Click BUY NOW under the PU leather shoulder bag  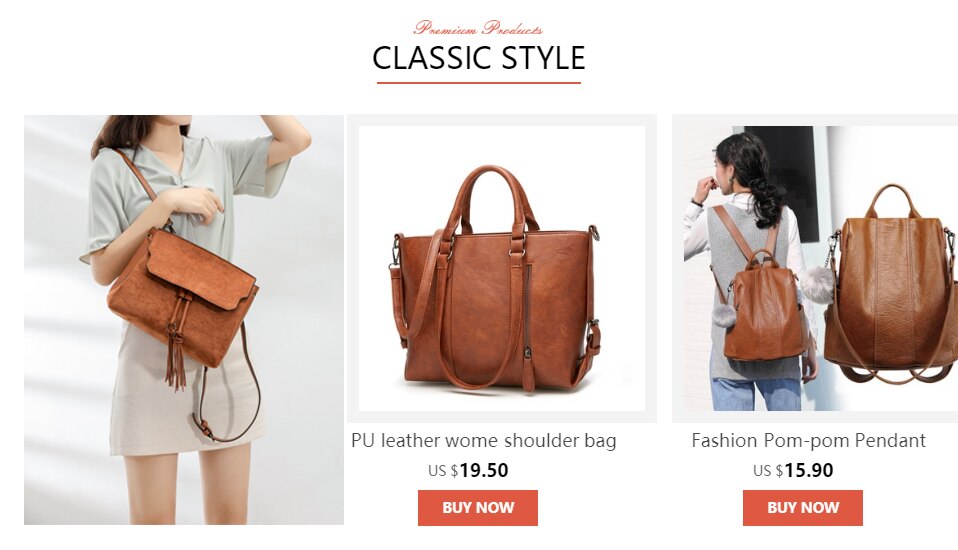[x=478, y=507]
